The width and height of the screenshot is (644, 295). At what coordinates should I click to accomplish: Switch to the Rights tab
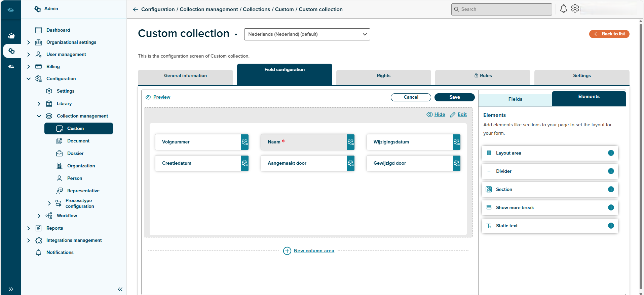383,76
